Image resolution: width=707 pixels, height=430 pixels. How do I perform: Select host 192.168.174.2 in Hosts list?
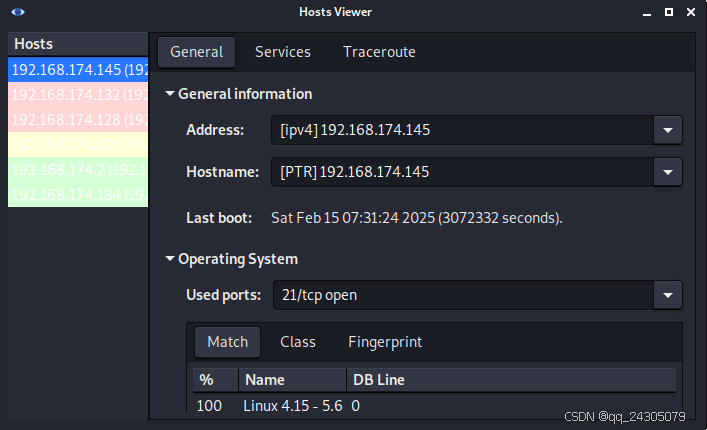point(78,169)
